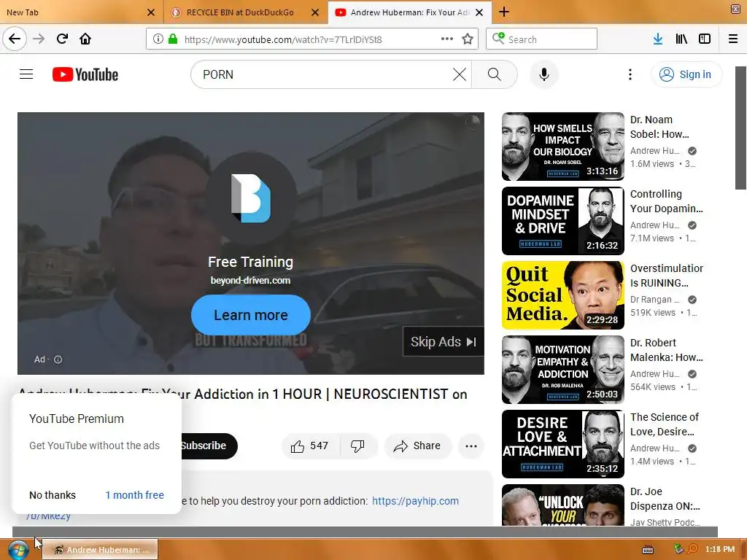Reload the page with the refresh icon

[x=62, y=39]
